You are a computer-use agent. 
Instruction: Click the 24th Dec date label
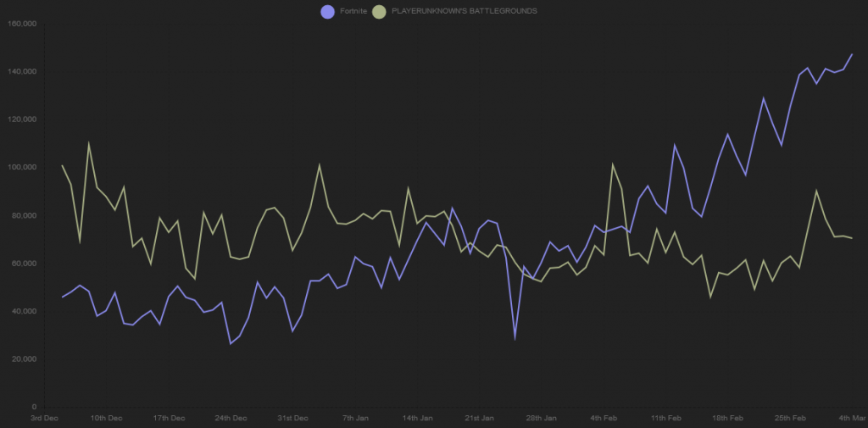click(231, 418)
